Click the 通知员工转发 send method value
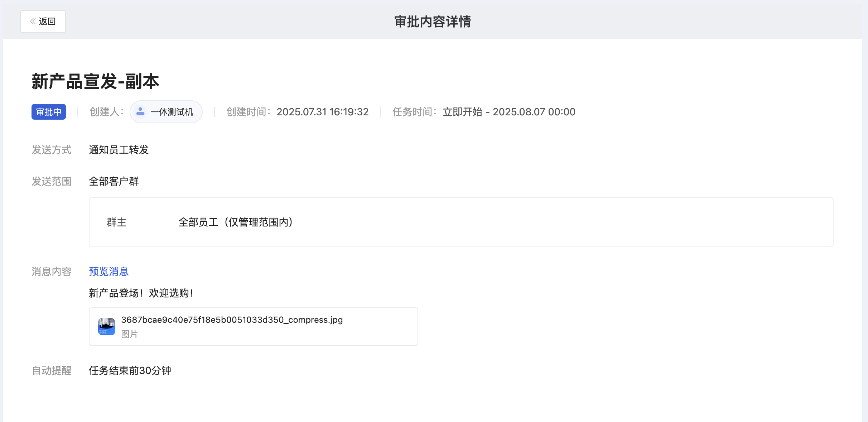 119,150
